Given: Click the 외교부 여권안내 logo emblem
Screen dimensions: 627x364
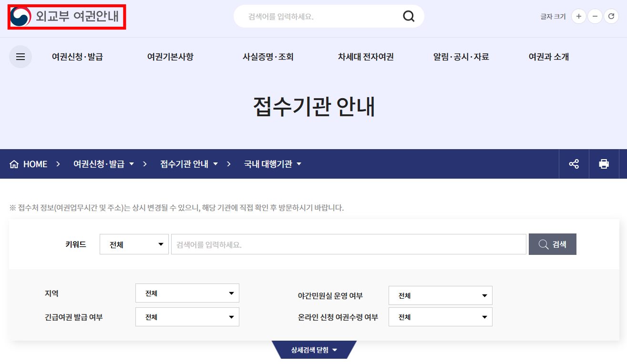Looking at the screenshot, I should pos(21,16).
